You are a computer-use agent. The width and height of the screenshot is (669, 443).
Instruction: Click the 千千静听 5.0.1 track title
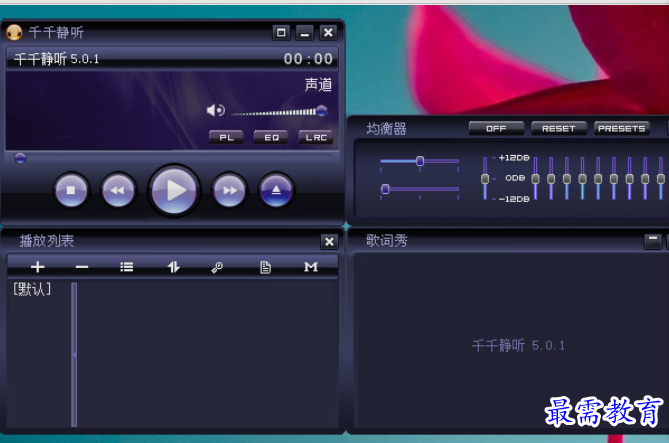[56, 59]
